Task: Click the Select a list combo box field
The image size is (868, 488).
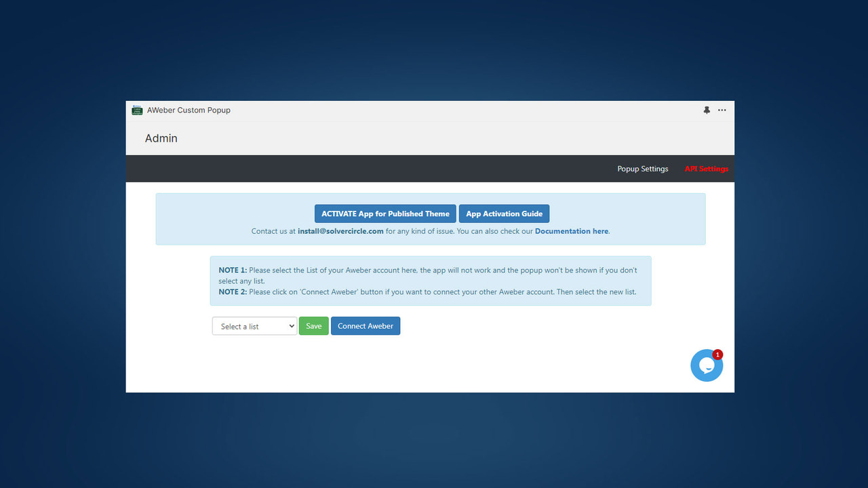Action: [251, 325]
